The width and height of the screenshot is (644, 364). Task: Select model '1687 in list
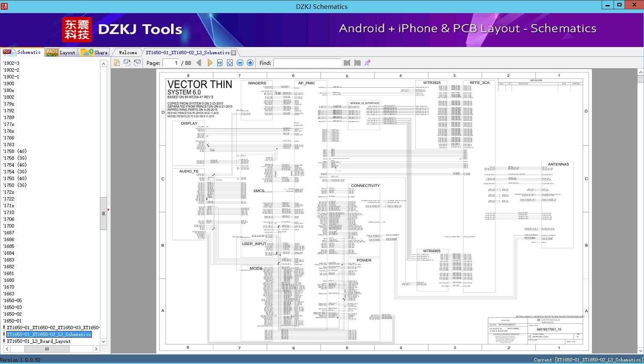pyautogui.click(x=8, y=233)
